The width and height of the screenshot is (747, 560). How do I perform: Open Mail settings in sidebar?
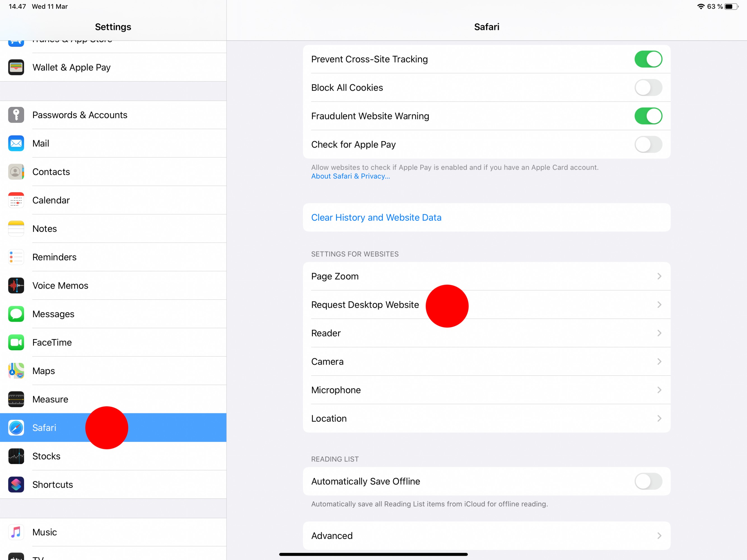113,143
